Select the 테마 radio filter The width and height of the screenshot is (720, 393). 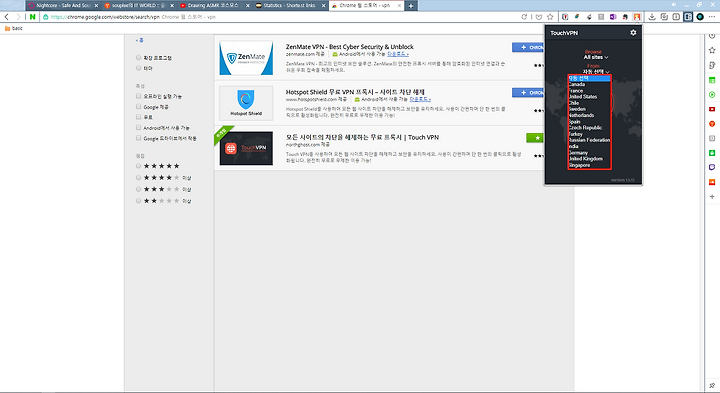(x=138, y=68)
